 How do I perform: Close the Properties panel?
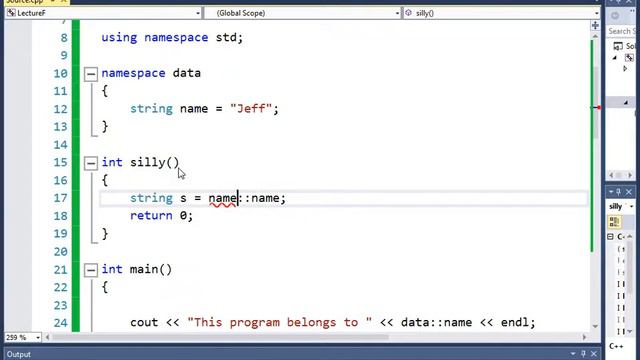(x=629, y=192)
